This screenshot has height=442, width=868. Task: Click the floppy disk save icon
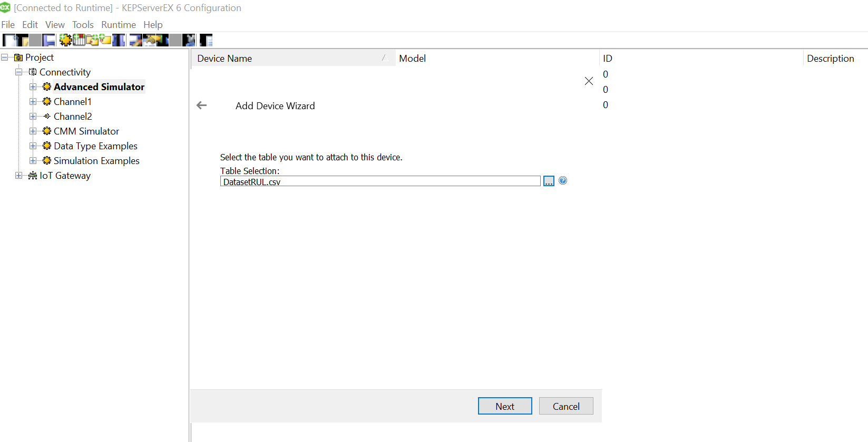point(49,40)
